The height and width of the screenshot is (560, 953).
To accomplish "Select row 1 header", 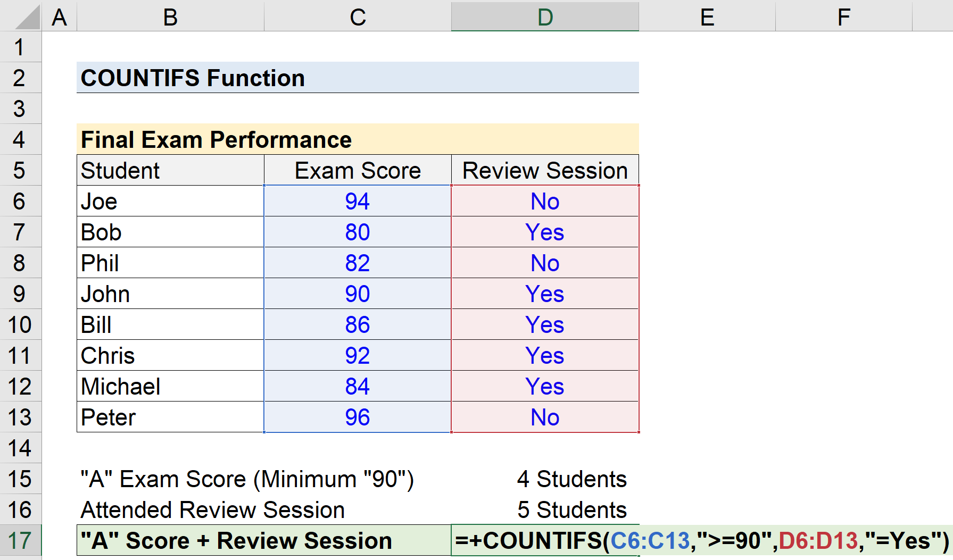I will (x=20, y=47).
